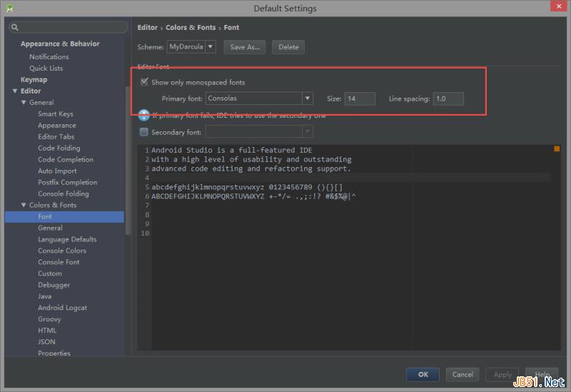Click the blue info icon about secondary font
Viewport: 571px width, 392px height.
point(143,115)
